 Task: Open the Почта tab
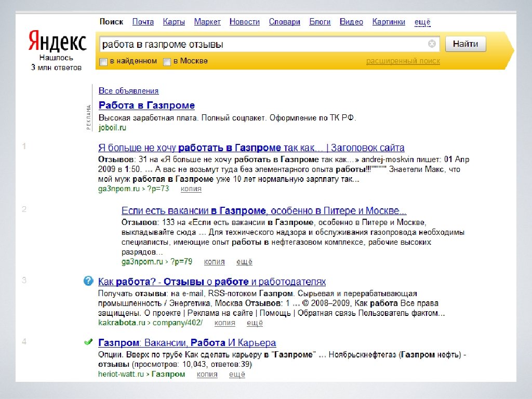(x=143, y=22)
